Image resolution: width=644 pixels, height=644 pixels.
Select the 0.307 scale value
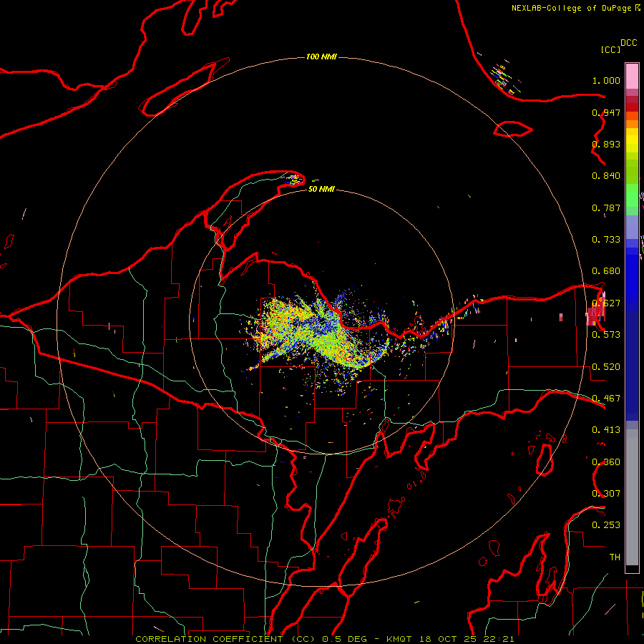[x=606, y=493]
